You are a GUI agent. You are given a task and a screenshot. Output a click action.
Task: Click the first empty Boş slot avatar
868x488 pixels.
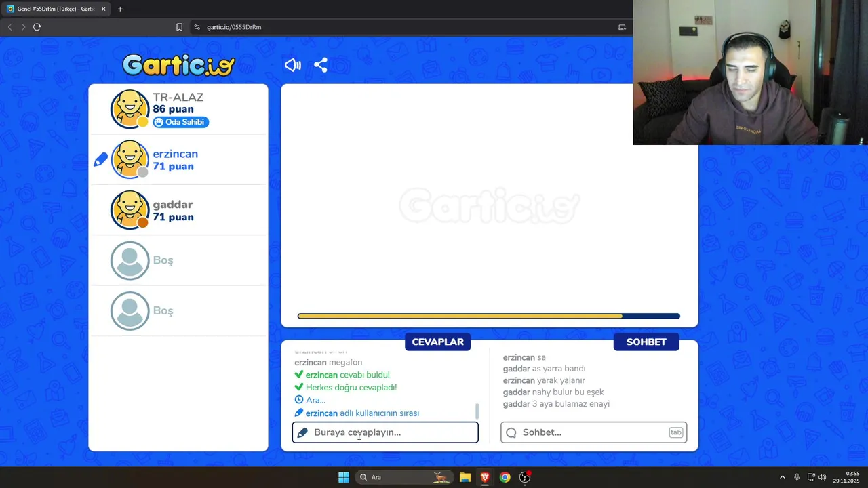(x=130, y=260)
